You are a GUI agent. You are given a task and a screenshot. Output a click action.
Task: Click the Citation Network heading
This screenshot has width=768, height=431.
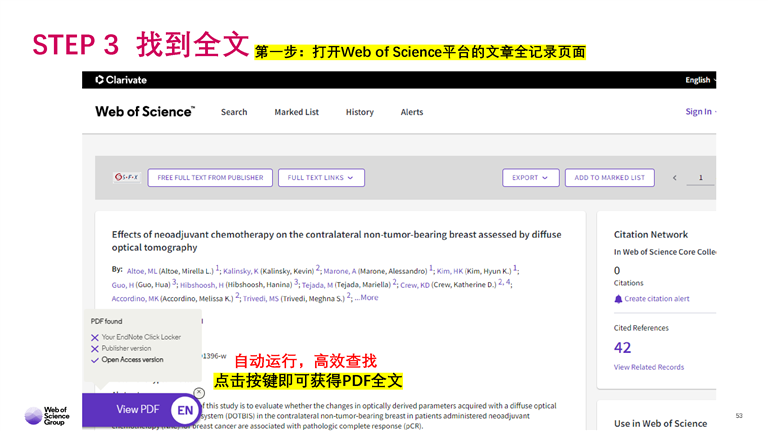(x=650, y=235)
